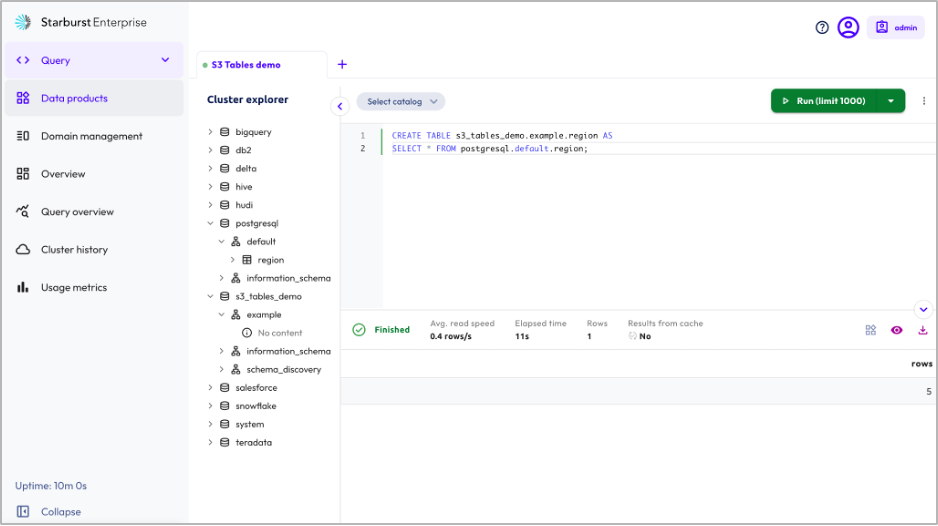Expand the hive catalog
The image size is (938, 526).
point(210,187)
